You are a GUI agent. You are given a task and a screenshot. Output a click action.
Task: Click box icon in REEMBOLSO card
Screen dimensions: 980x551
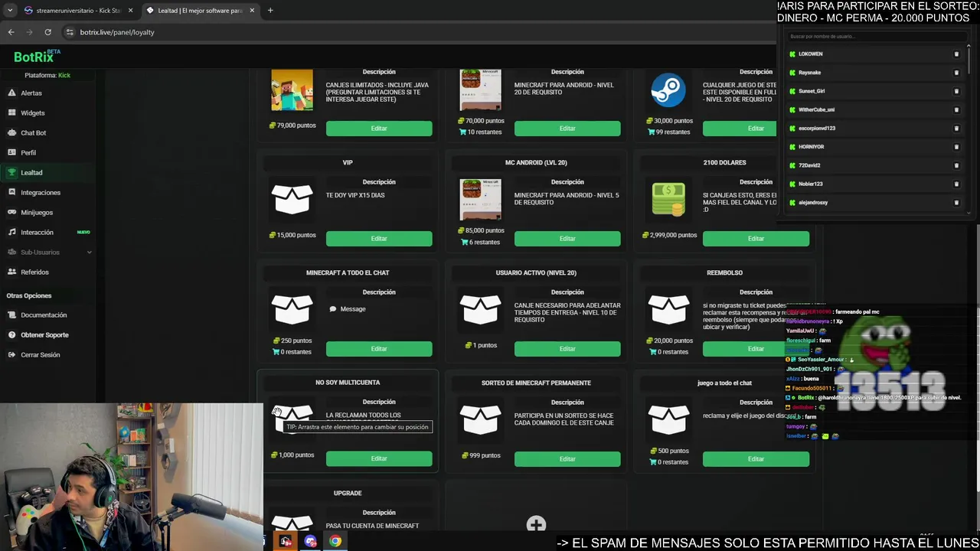(668, 309)
